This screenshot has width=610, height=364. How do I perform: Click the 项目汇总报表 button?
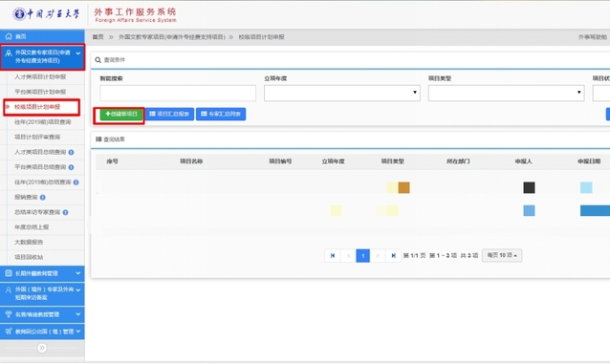[x=169, y=114]
